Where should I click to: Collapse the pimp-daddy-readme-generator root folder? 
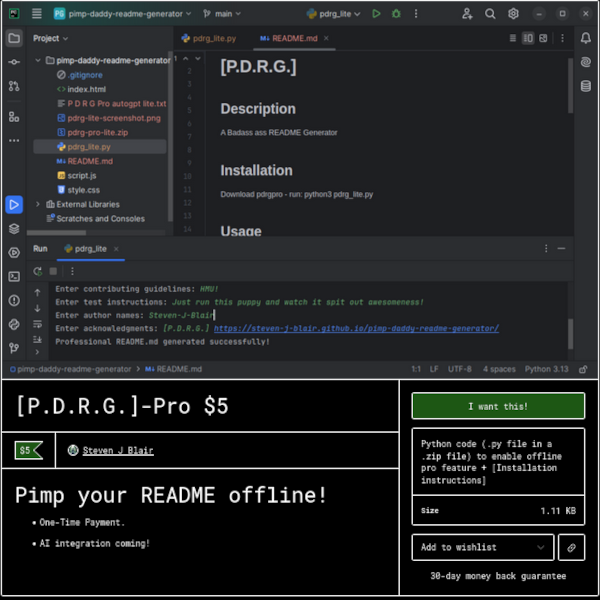tap(38, 60)
